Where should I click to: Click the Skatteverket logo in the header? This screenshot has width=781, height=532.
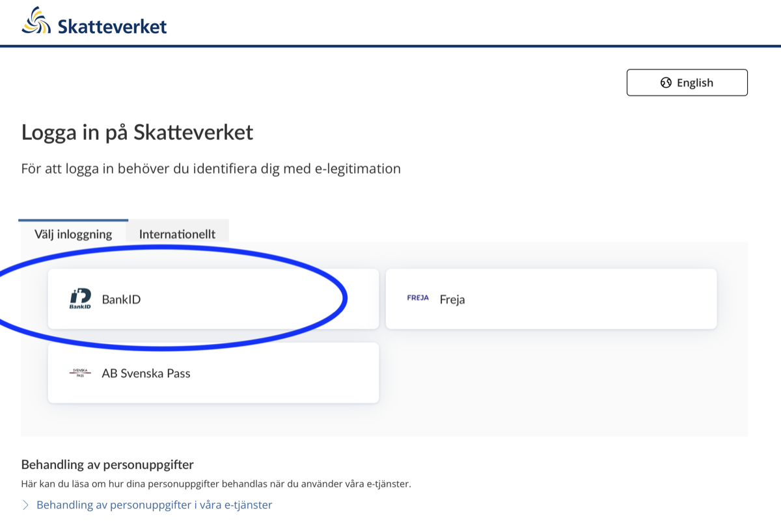[x=94, y=22]
